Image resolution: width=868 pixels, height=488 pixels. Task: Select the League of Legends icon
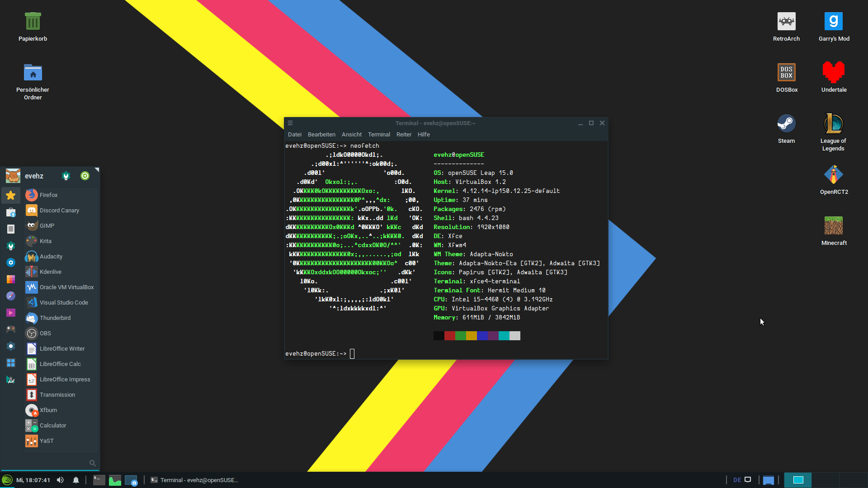coord(834,132)
